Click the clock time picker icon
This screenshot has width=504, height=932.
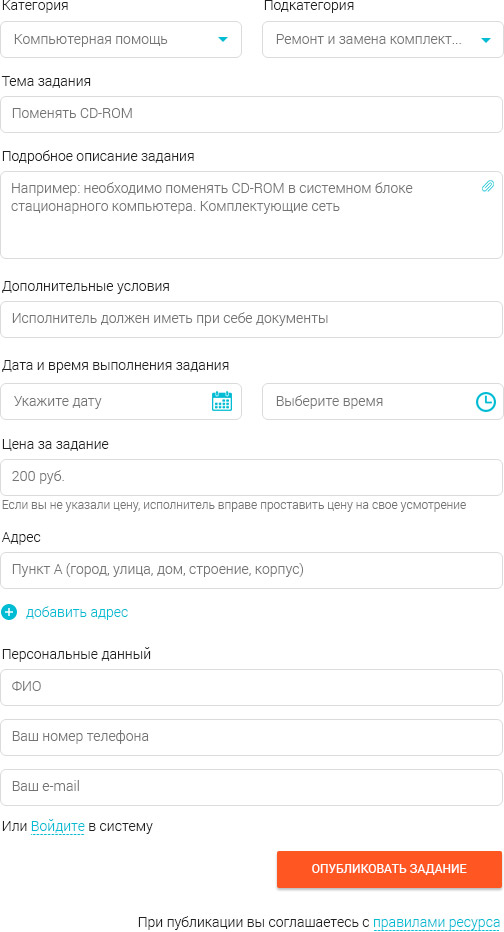(486, 401)
